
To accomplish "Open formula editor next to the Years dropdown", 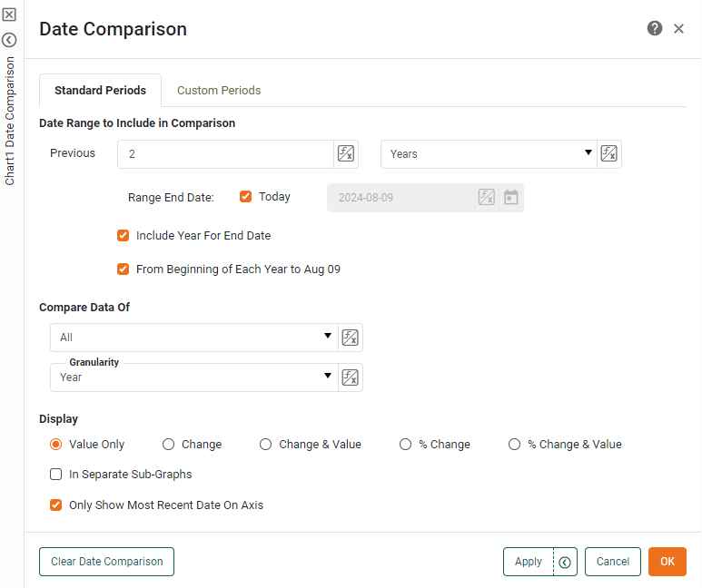I will [x=609, y=154].
